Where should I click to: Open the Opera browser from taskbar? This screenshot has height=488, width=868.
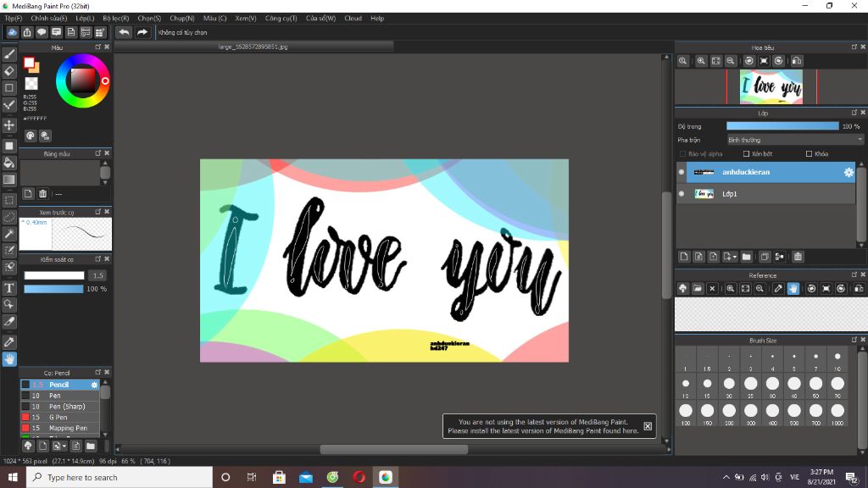(359, 477)
